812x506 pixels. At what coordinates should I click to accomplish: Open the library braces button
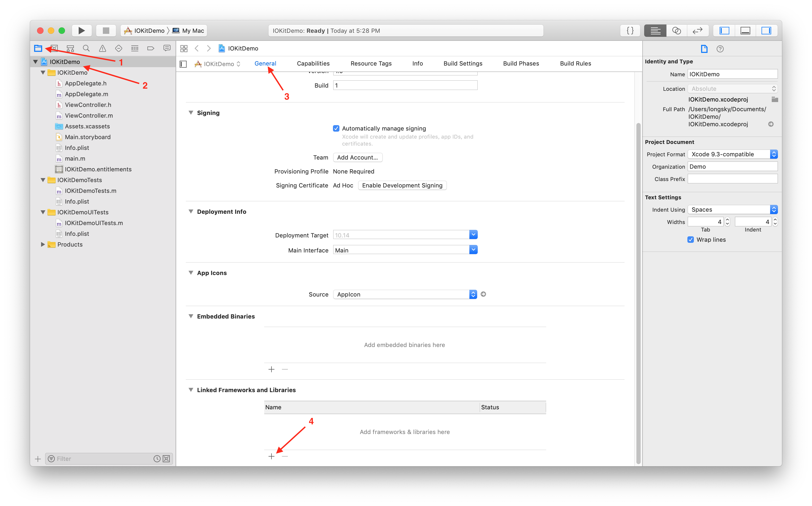tap(630, 30)
